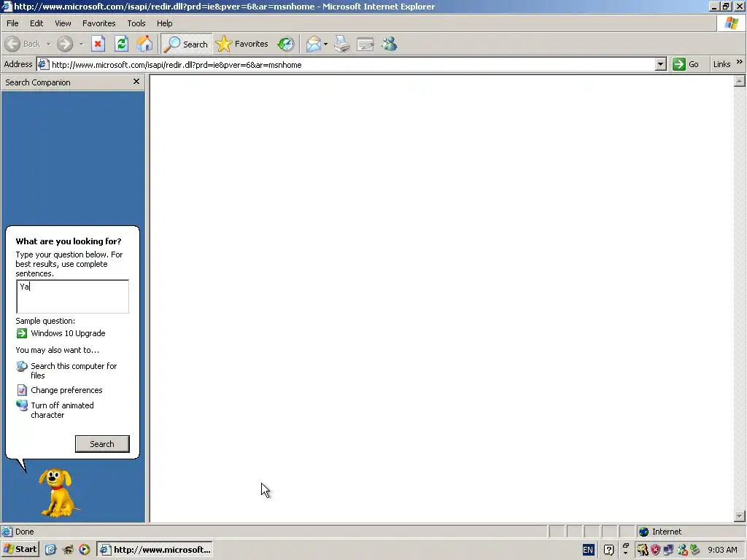Toggle the Search toolbar button

point(186,44)
